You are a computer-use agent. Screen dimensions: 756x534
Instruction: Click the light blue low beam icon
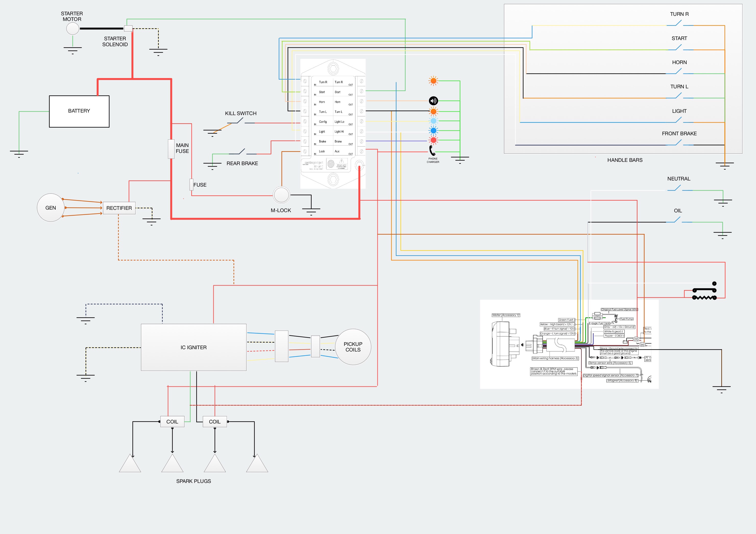(434, 121)
